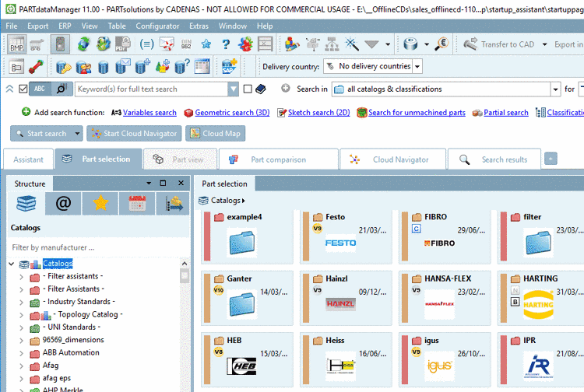Open the Export menu
Viewport: 584px width, 392px height.
[37, 26]
